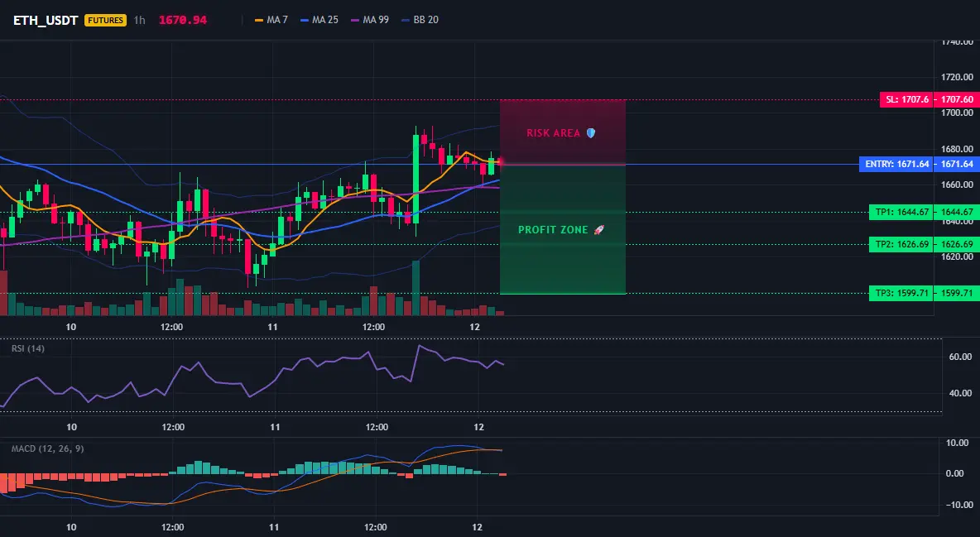Click the TP2: 1626.69 label

click(901, 244)
